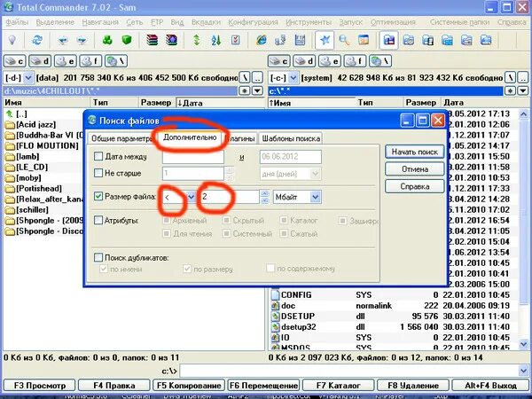Toggle the 'Скрытый' attribute checkbox
Viewport: 532px width, 399px height.
226,221
